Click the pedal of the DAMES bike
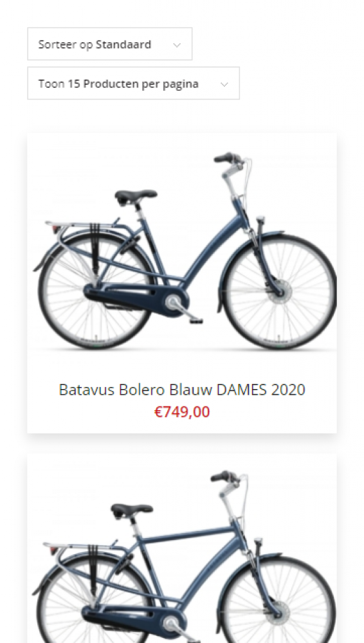 click(196, 321)
